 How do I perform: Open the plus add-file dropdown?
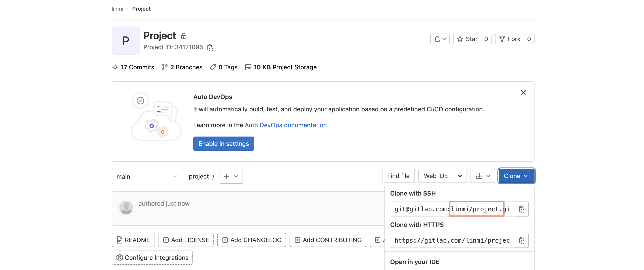point(231,176)
